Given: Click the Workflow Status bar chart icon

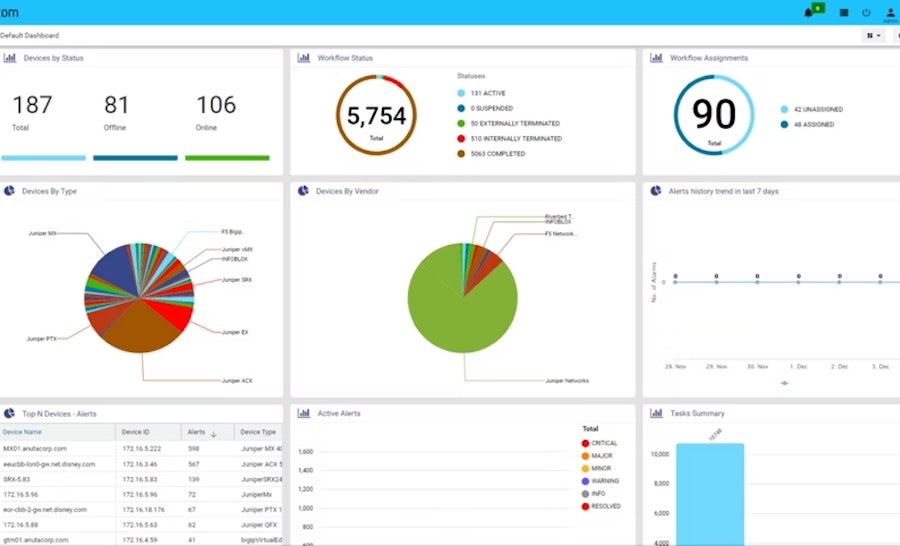Looking at the screenshot, I should (x=304, y=58).
